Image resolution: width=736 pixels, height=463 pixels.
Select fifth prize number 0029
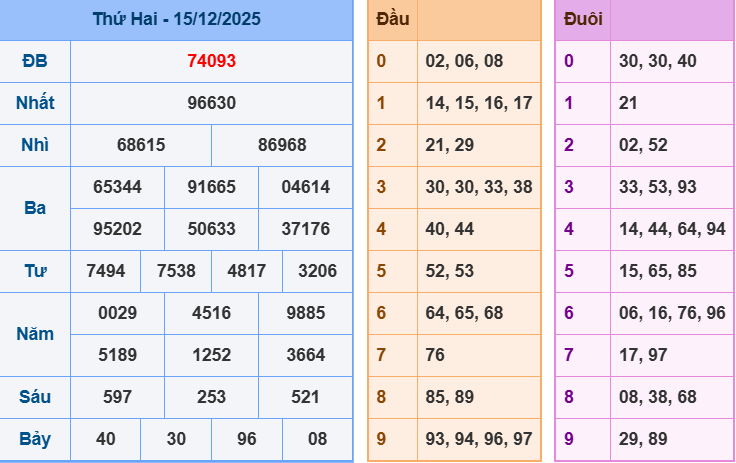(x=117, y=313)
